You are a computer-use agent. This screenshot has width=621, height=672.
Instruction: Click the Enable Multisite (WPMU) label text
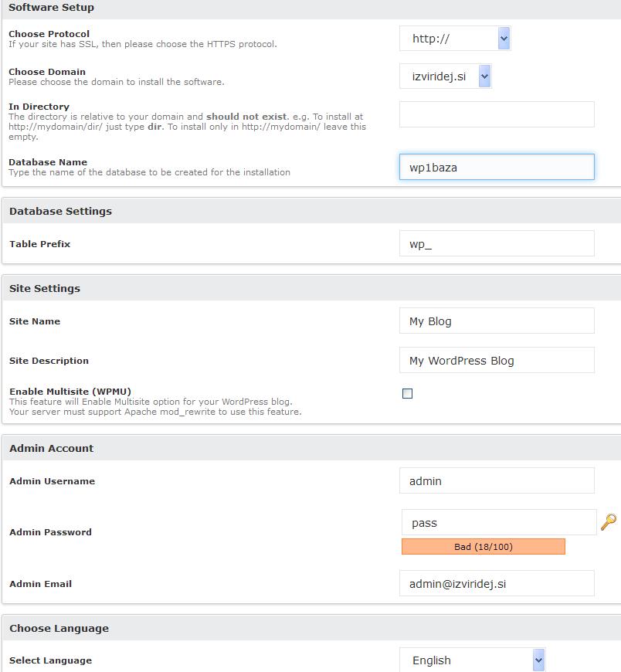point(70,392)
